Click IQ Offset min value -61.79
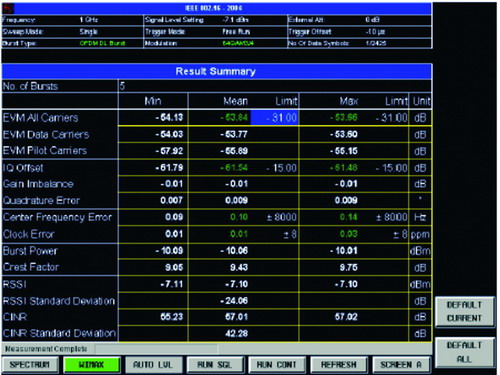Viewport: 500px width, 375px height. coord(169,167)
